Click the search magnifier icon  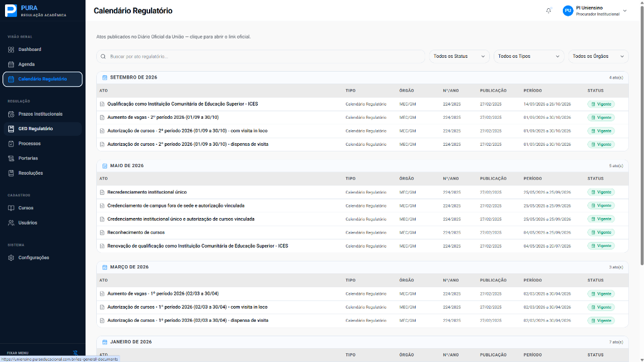103,57
